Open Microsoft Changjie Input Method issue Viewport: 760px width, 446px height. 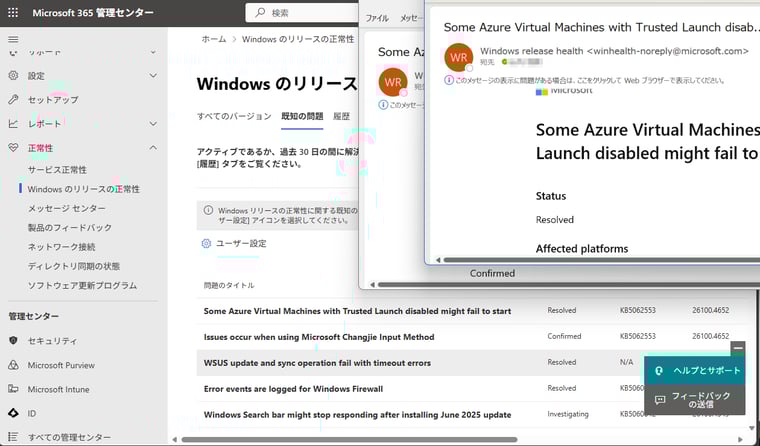(x=319, y=337)
